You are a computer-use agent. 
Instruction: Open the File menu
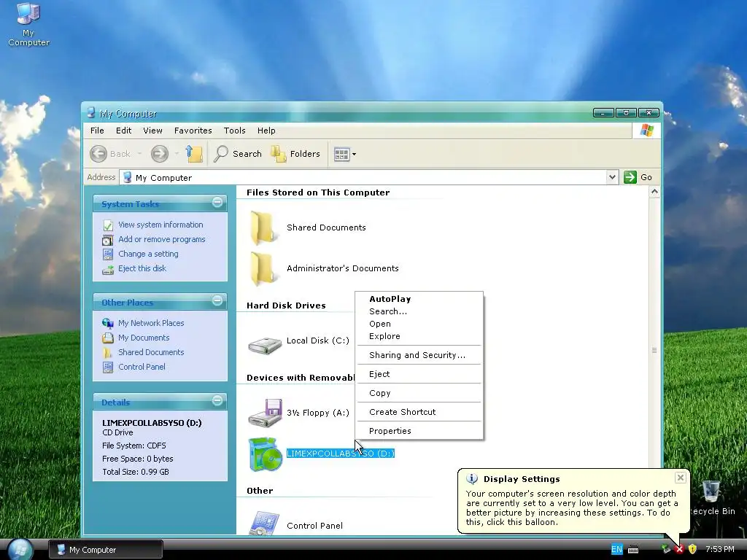97,131
